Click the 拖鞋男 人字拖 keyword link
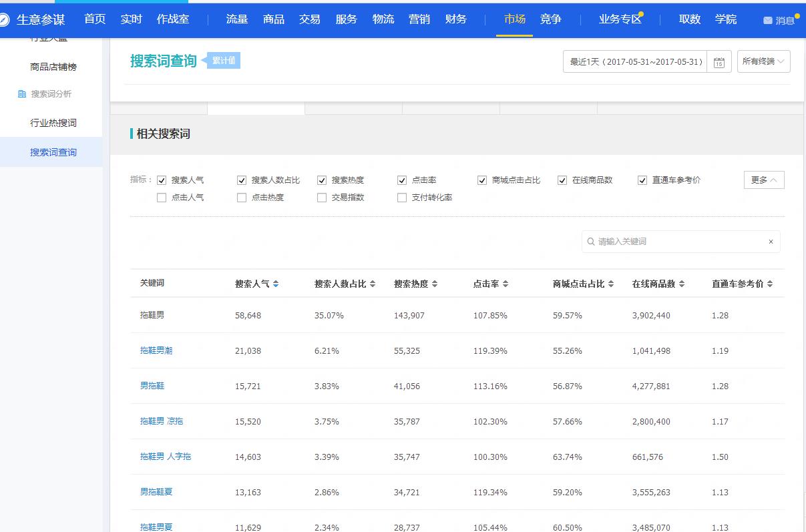 166,457
